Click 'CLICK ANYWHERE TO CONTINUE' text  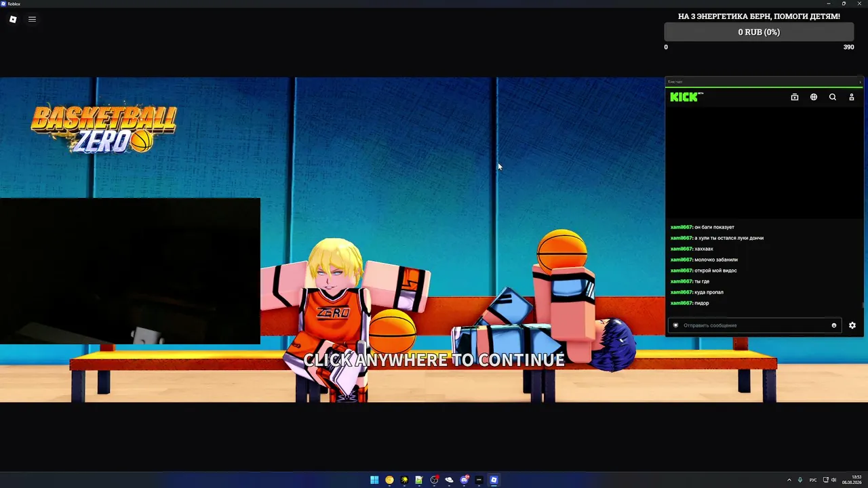click(x=434, y=360)
